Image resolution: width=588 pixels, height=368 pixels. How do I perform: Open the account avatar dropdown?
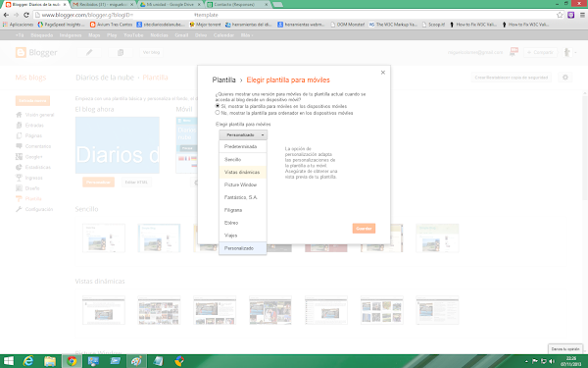pos(569,53)
